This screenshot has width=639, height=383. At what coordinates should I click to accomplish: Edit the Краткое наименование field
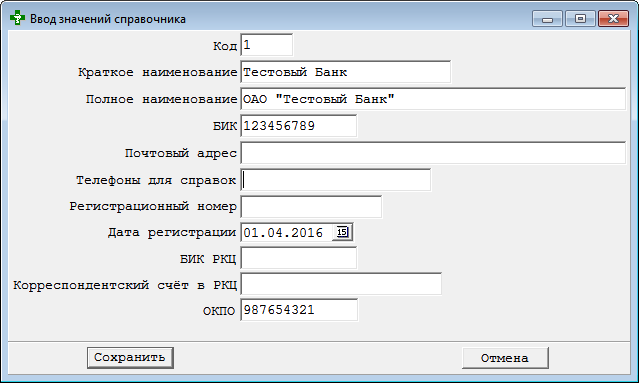tap(346, 72)
